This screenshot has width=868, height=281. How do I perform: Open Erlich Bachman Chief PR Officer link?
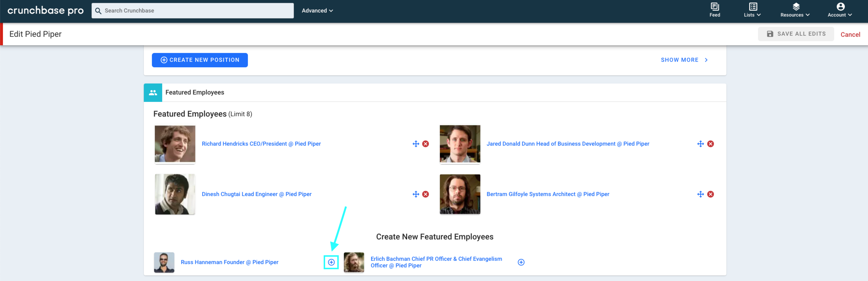point(436,262)
